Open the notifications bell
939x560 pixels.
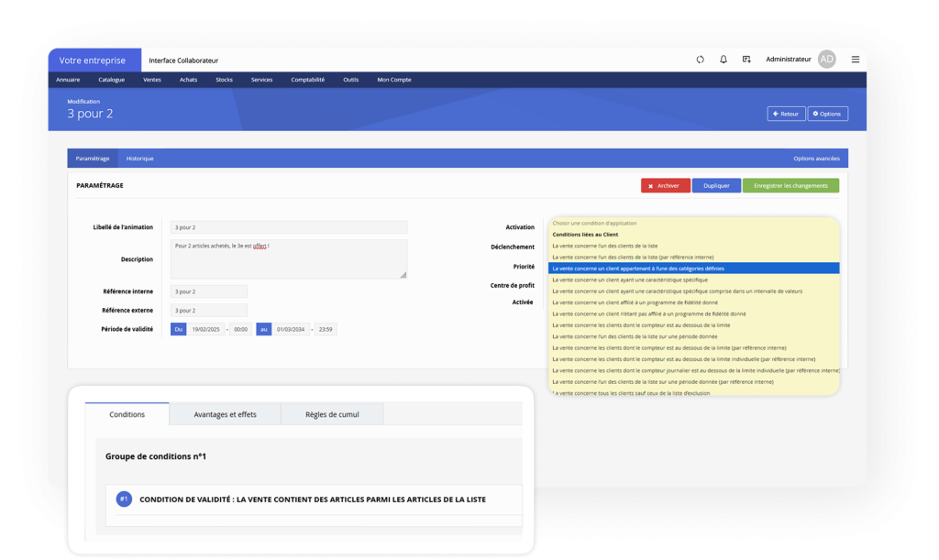tap(724, 60)
